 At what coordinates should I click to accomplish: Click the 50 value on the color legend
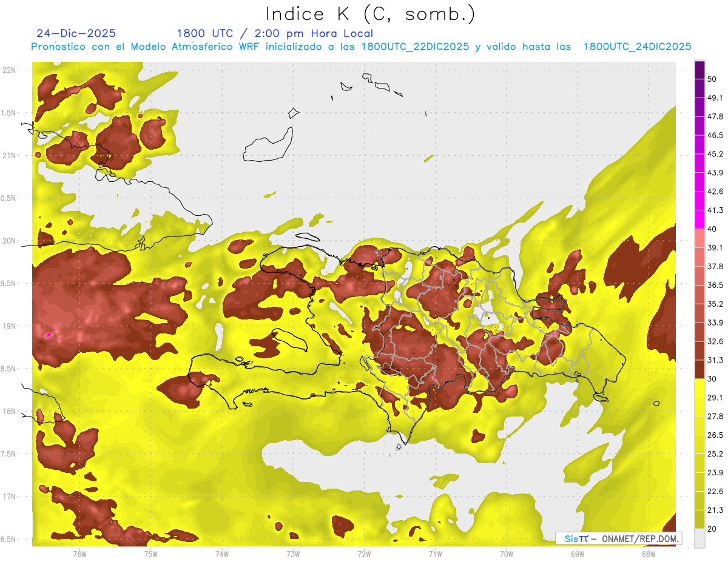tap(712, 79)
